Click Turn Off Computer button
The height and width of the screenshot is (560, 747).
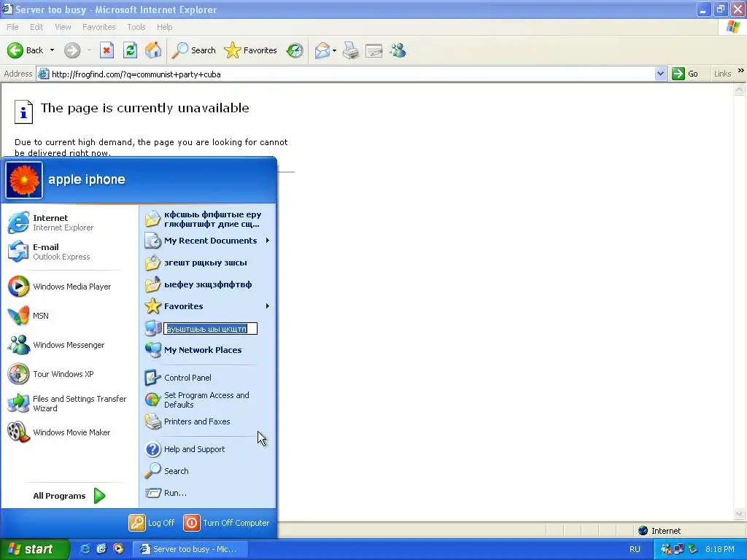tap(227, 522)
